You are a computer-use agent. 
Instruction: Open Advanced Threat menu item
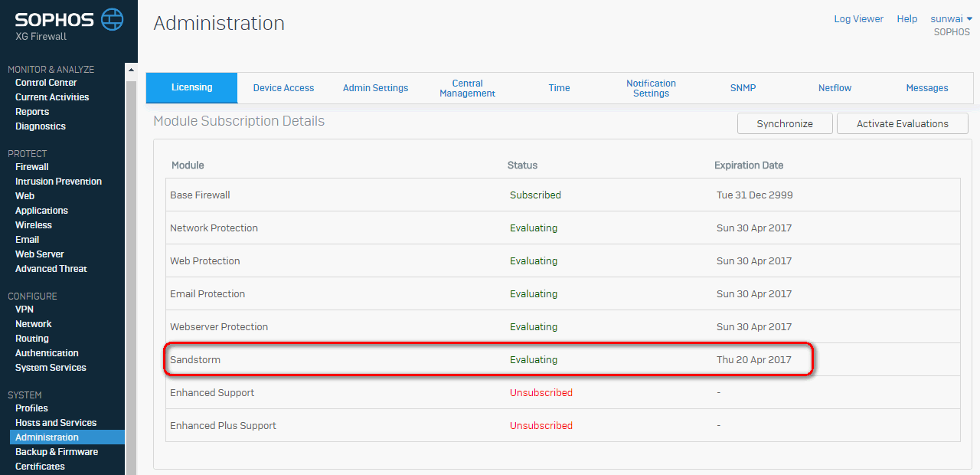(x=51, y=269)
